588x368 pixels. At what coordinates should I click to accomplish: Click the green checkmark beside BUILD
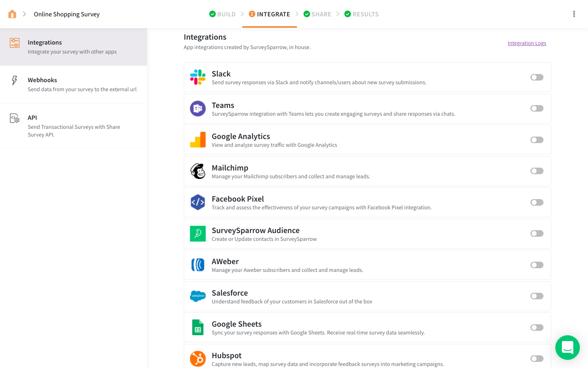[x=212, y=14]
